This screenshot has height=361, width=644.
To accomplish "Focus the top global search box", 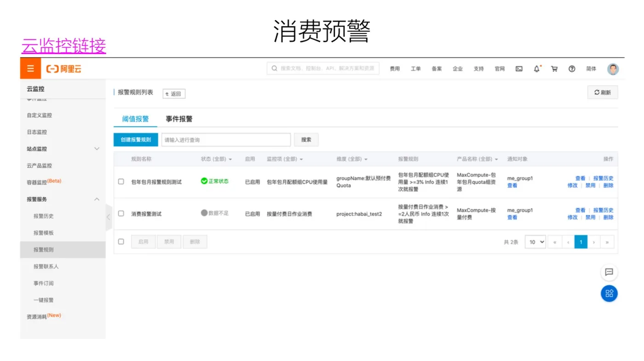I will pos(323,69).
